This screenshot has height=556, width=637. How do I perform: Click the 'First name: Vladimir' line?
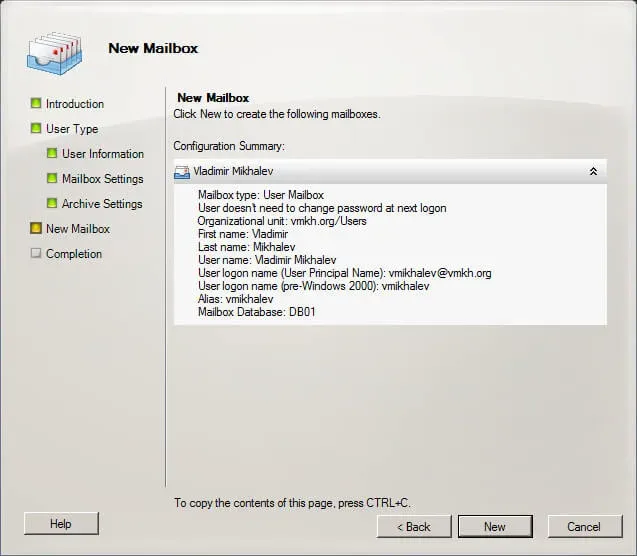[243, 234]
